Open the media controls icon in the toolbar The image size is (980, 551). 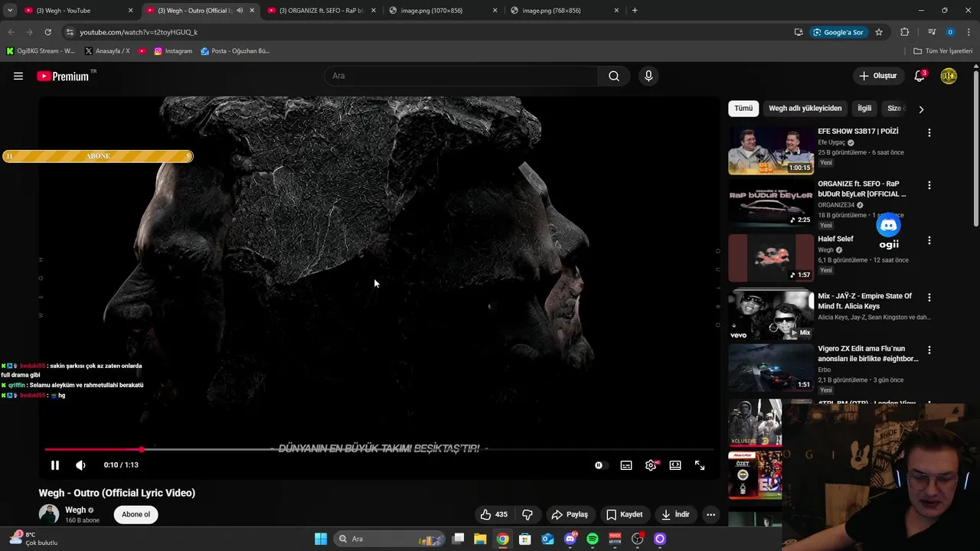pyautogui.click(x=932, y=32)
